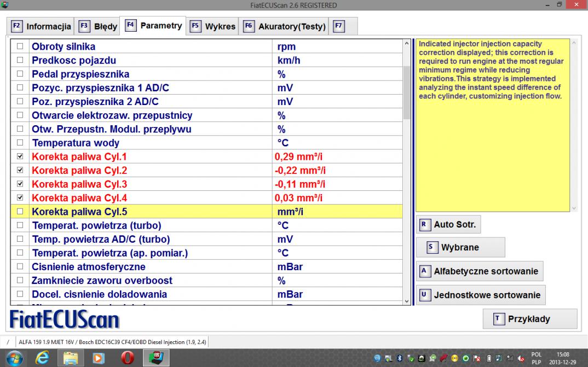The image size is (588, 367).
Task: Open Internet Explorer from the taskbar
Action: tap(42, 358)
